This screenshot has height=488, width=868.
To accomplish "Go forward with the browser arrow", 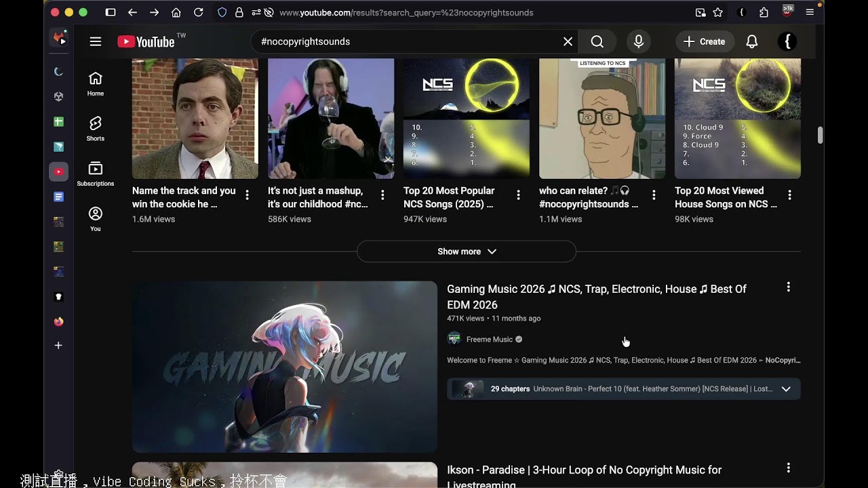I will point(155,12).
